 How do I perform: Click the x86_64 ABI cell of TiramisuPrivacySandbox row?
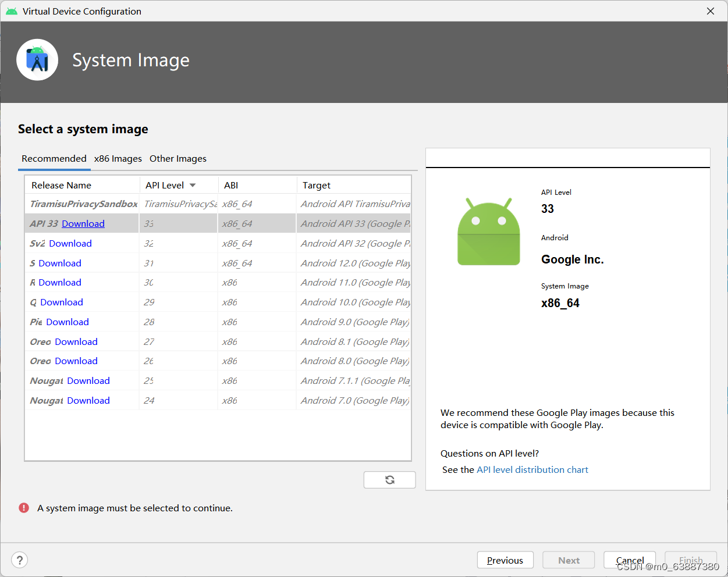pyautogui.click(x=257, y=204)
